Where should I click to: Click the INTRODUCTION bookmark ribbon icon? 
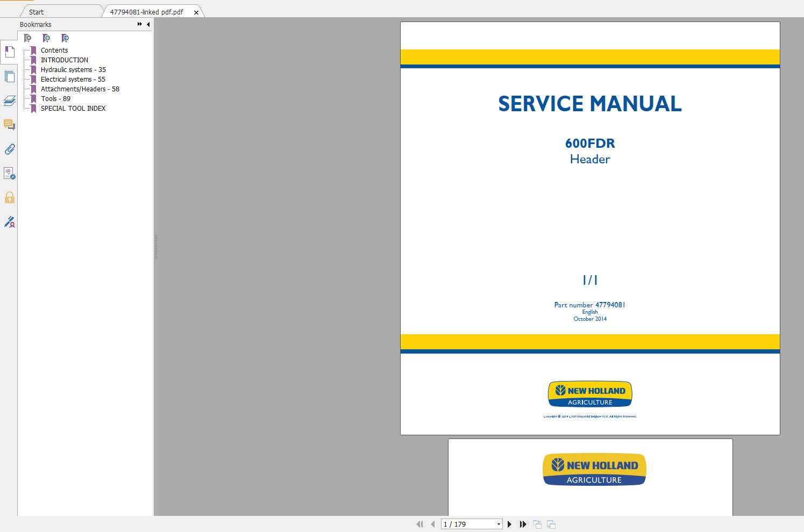coord(33,60)
